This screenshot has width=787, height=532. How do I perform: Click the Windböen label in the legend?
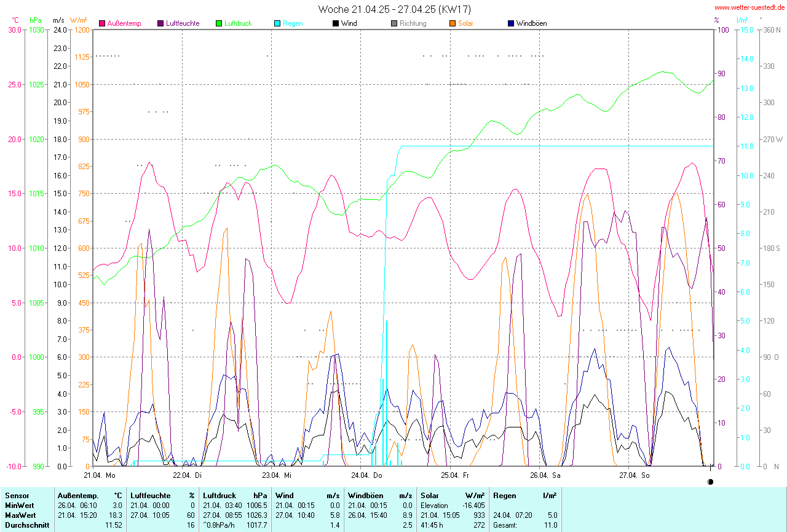click(531, 23)
